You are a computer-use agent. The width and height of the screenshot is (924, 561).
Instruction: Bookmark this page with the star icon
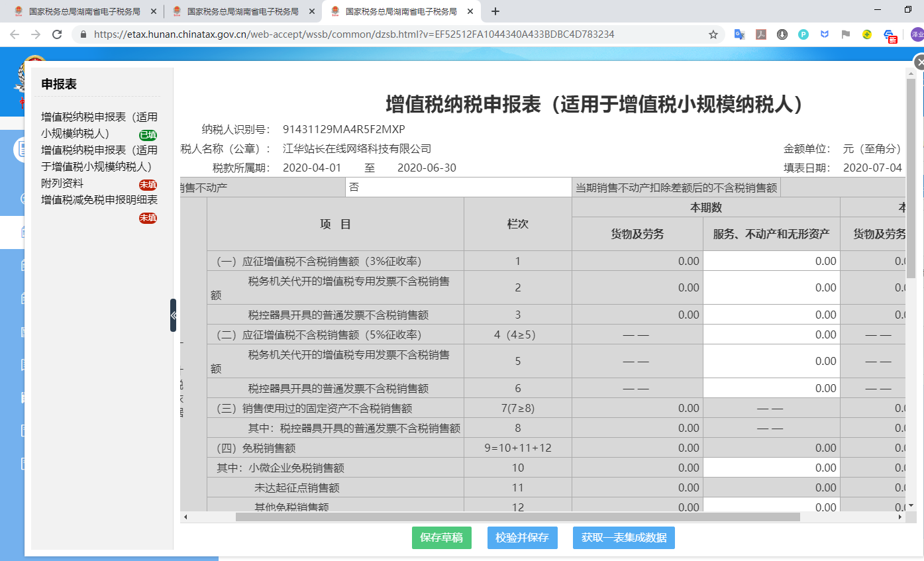(713, 34)
